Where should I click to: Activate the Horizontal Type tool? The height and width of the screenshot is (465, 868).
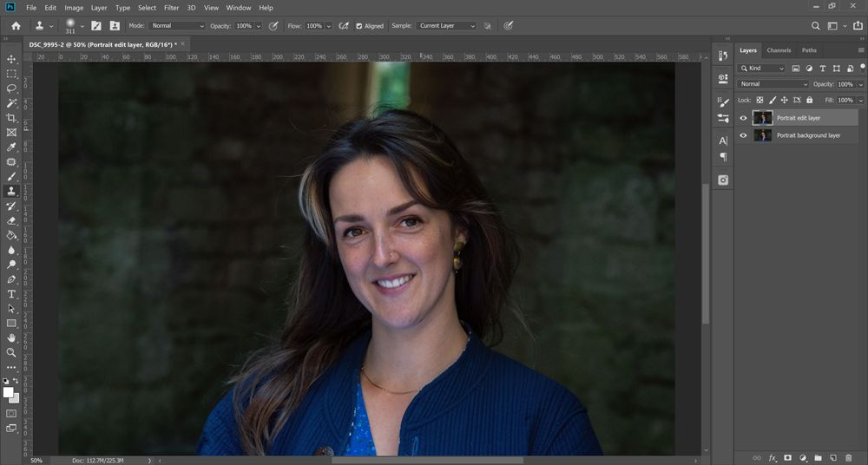coord(11,294)
